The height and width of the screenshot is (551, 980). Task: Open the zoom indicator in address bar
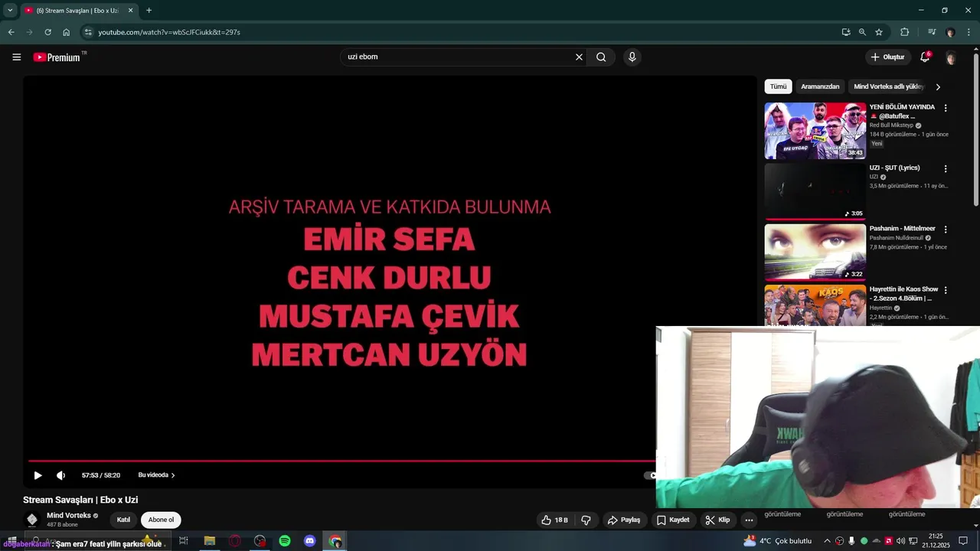click(x=862, y=32)
